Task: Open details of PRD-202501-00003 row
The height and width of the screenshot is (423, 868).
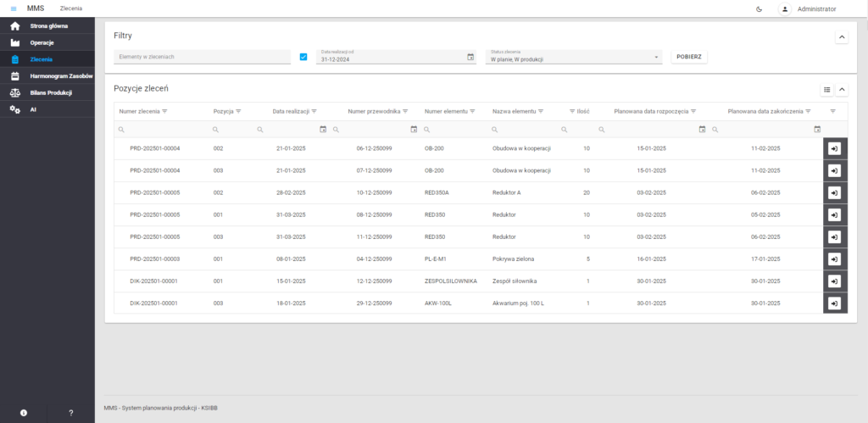Action: point(834,259)
